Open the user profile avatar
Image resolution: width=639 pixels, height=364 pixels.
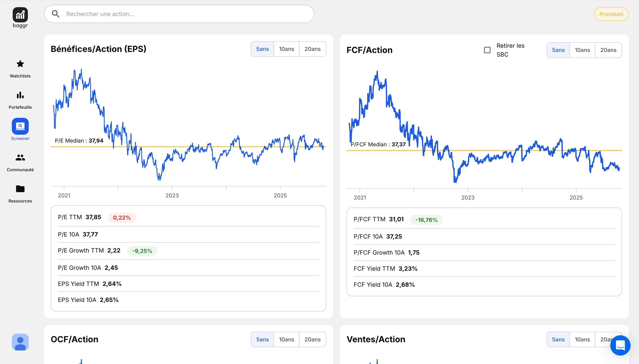[20, 342]
